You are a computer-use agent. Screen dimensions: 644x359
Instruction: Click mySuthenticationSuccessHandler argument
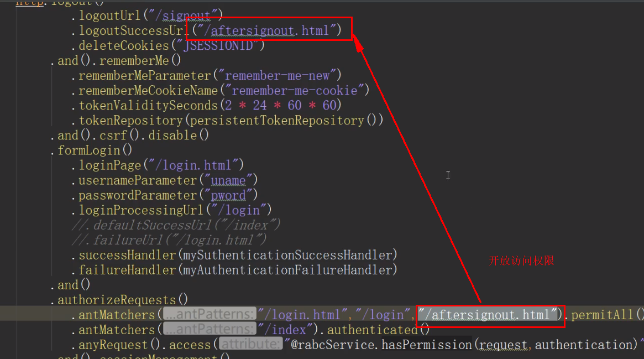(287, 255)
